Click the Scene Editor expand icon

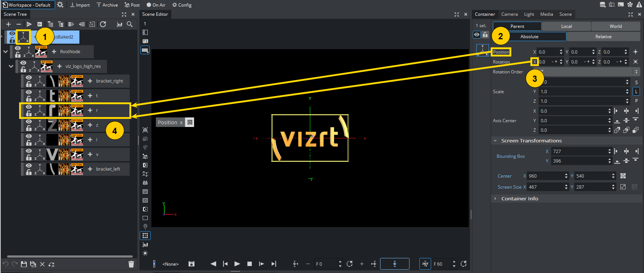[457, 14]
